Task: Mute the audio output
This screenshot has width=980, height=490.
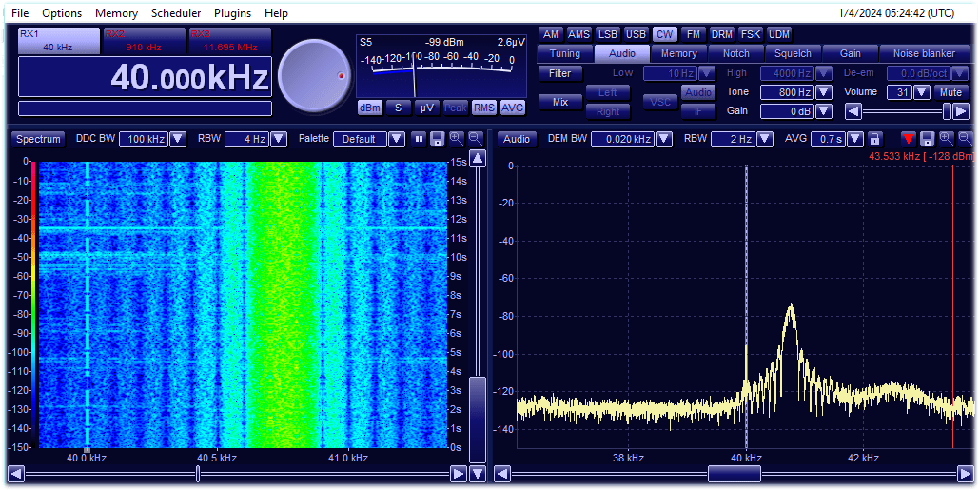Action: pyautogui.click(x=951, y=92)
